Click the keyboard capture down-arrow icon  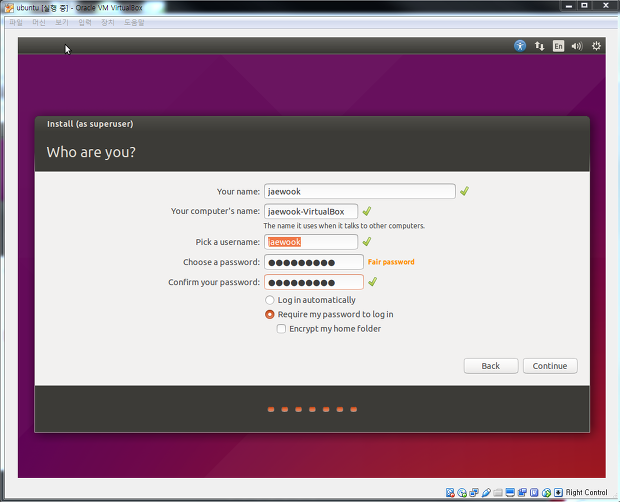(x=558, y=493)
